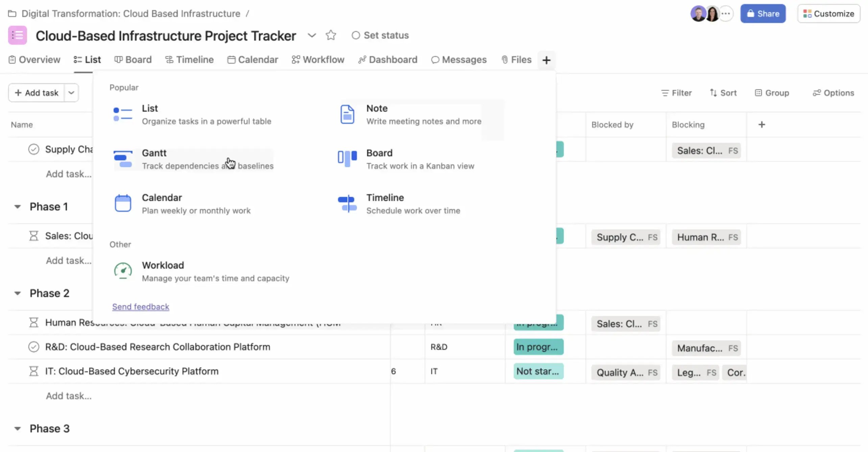Click the plus add-tab button
This screenshot has width=868, height=452.
click(x=546, y=60)
